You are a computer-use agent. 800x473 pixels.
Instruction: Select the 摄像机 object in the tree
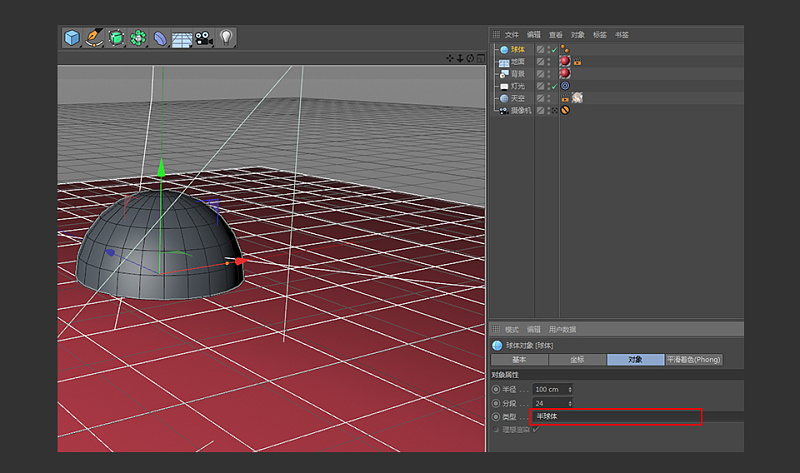[x=519, y=110]
